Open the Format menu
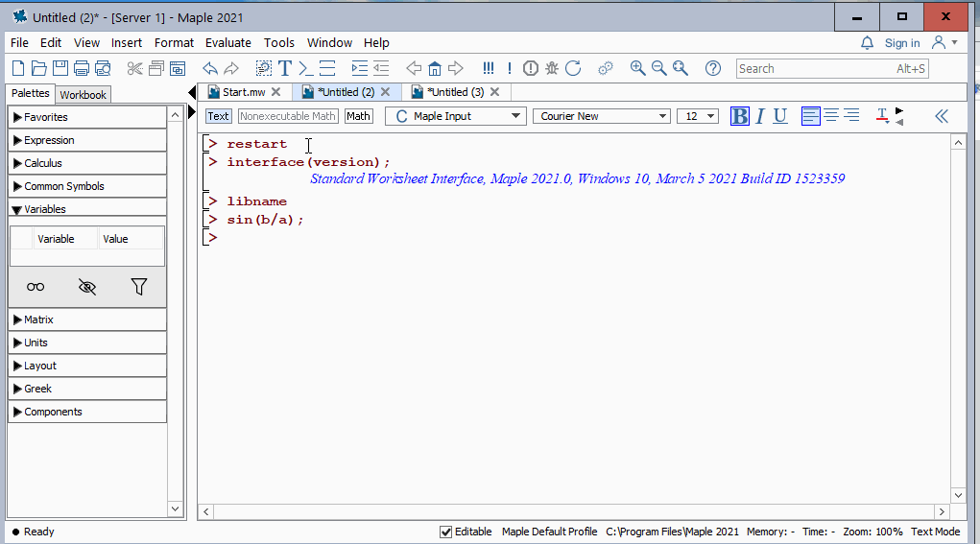This screenshot has width=980, height=544. click(174, 42)
